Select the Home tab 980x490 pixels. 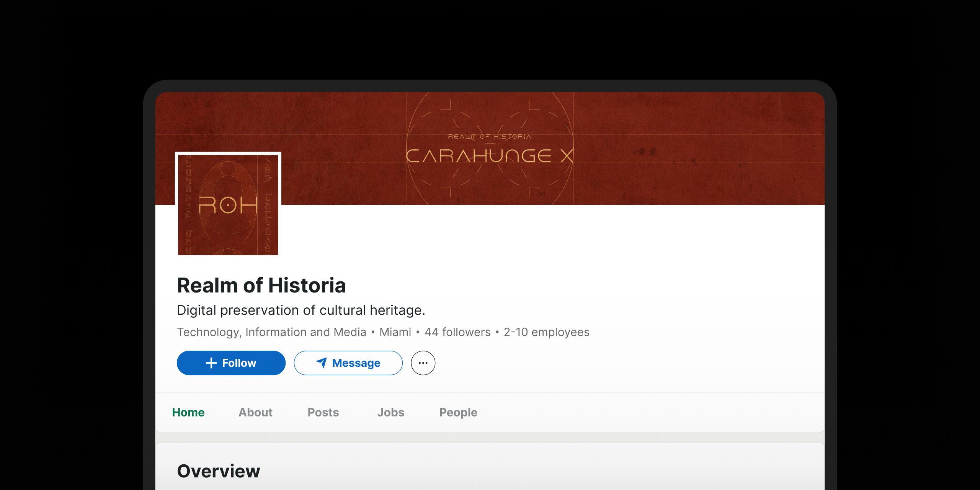188,412
